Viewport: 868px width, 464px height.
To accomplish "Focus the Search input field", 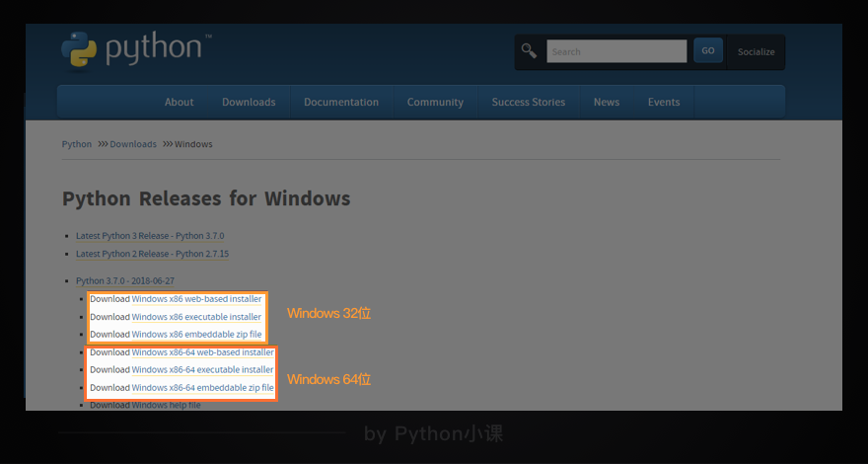I will coord(616,51).
